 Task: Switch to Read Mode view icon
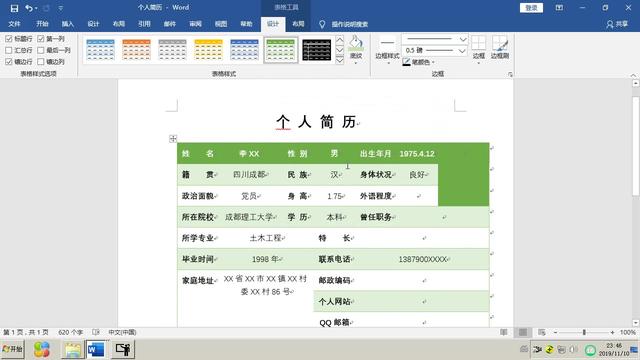click(504, 332)
